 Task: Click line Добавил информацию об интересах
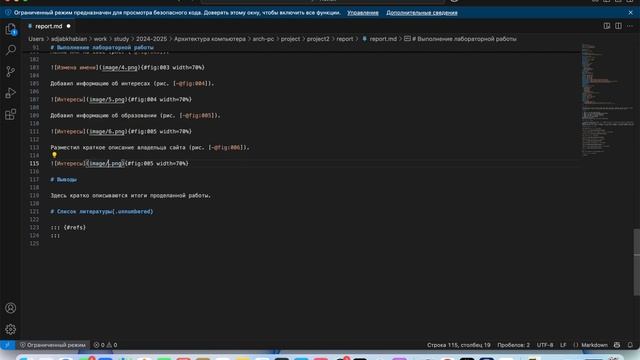[x=132, y=83]
